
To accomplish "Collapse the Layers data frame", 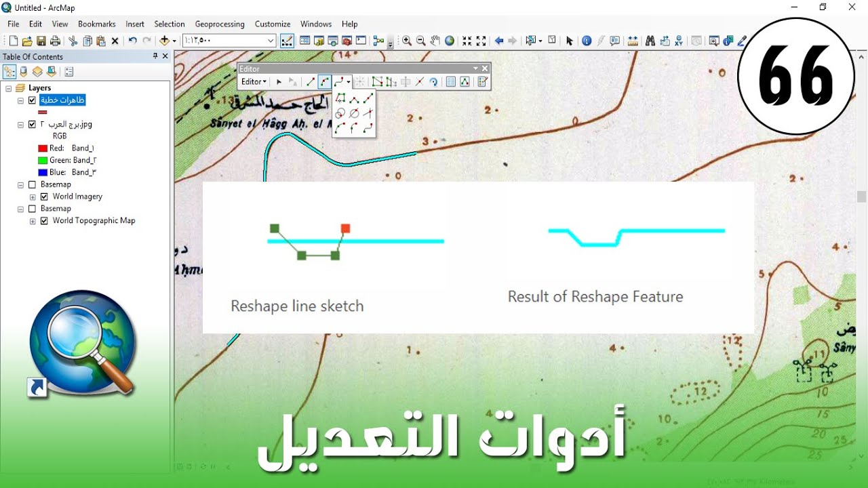I will [8, 88].
